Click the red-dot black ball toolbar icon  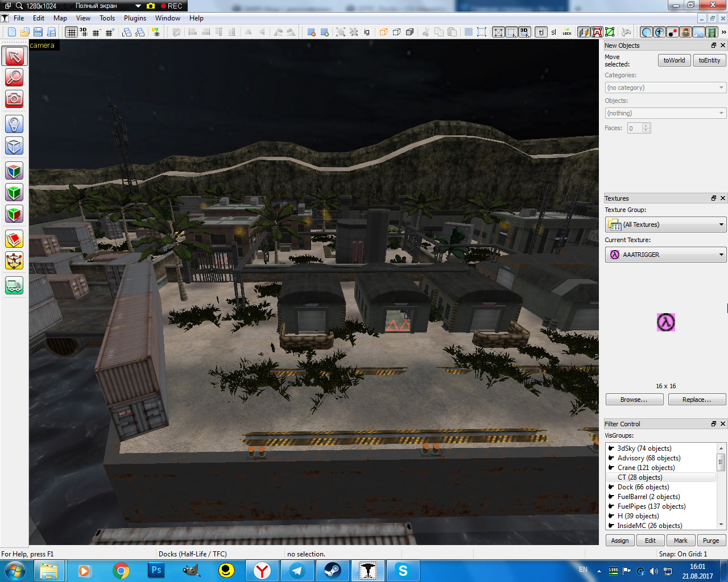tap(673, 32)
